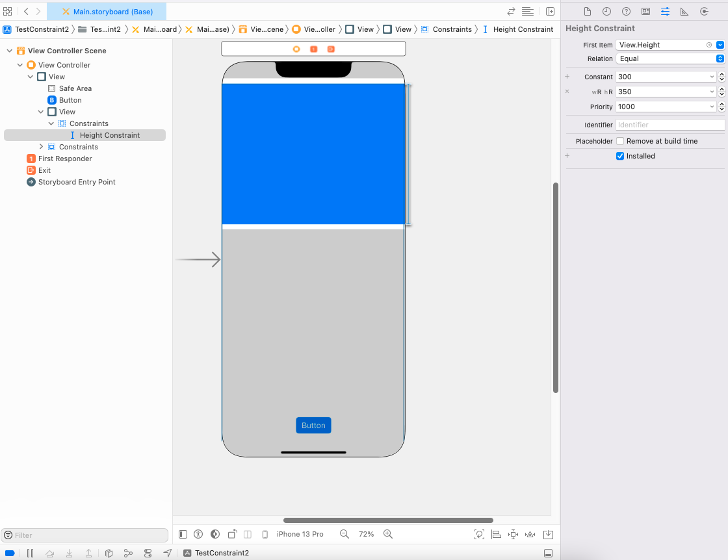This screenshot has width=728, height=560.
Task: Select the Main.storyboard (Base) tab
Action: pyautogui.click(x=112, y=12)
